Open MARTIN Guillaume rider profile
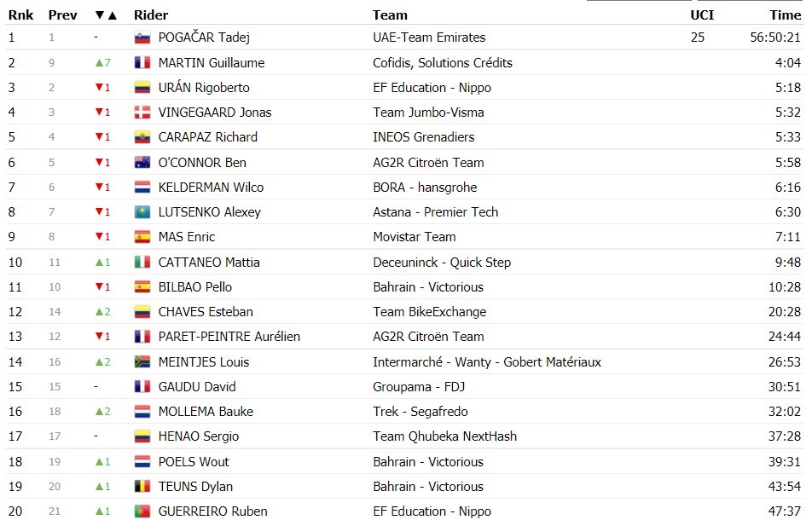Screen dimensions: 812x520 (x=212, y=62)
